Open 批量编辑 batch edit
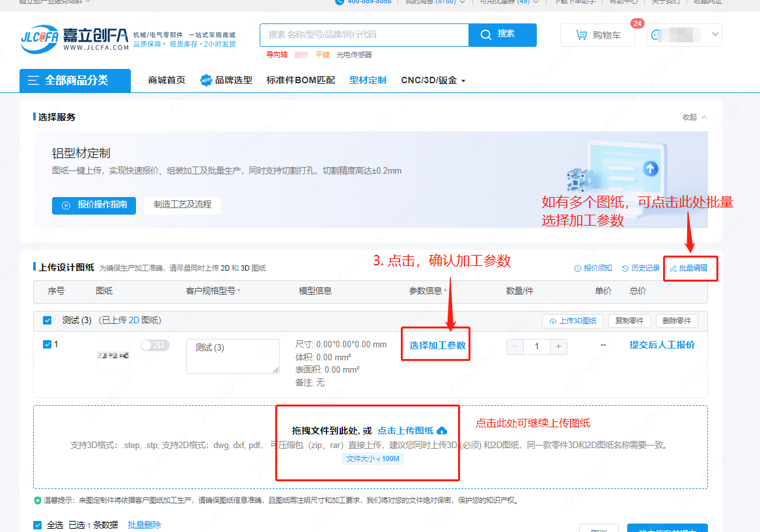760x532 pixels. [688, 268]
